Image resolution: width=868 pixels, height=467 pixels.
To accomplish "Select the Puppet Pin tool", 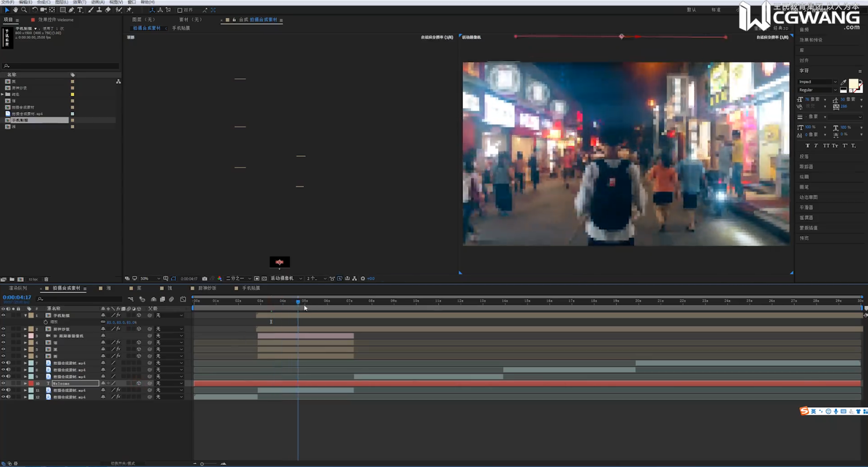I will coord(129,10).
